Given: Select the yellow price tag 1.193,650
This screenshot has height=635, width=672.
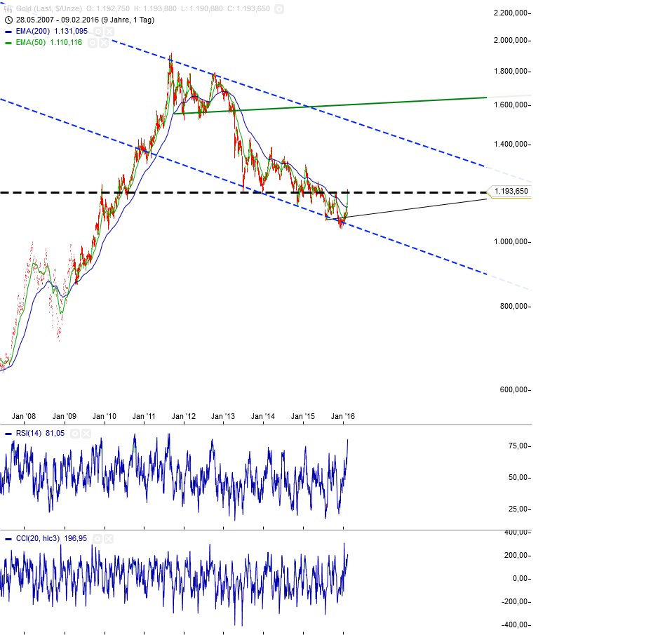Looking at the screenshot, I should [510, 190].
